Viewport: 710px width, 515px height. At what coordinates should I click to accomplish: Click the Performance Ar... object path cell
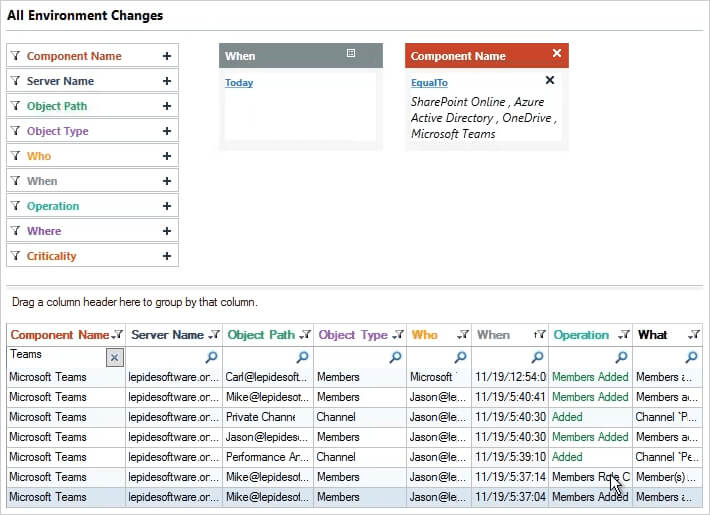[x=268, y=457]
